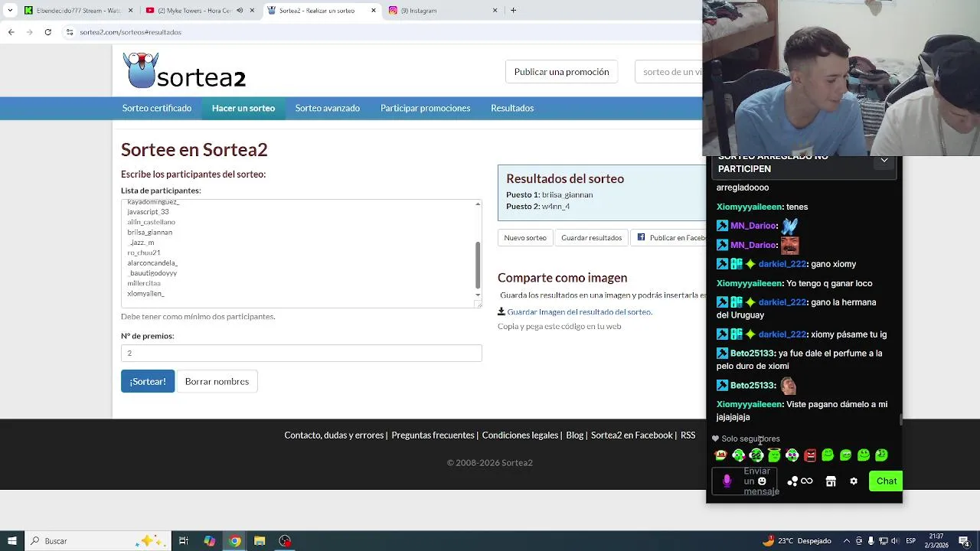Image resolution: width=980 pixels, height=551 pixels.
Task: Click the participants list scrollbar thumb
Action: pos(478,265)
